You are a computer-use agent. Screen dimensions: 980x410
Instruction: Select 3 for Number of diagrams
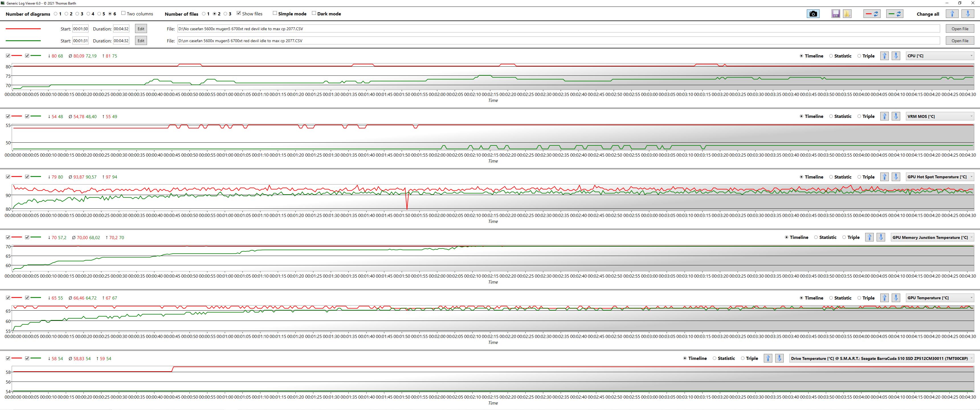77,14
